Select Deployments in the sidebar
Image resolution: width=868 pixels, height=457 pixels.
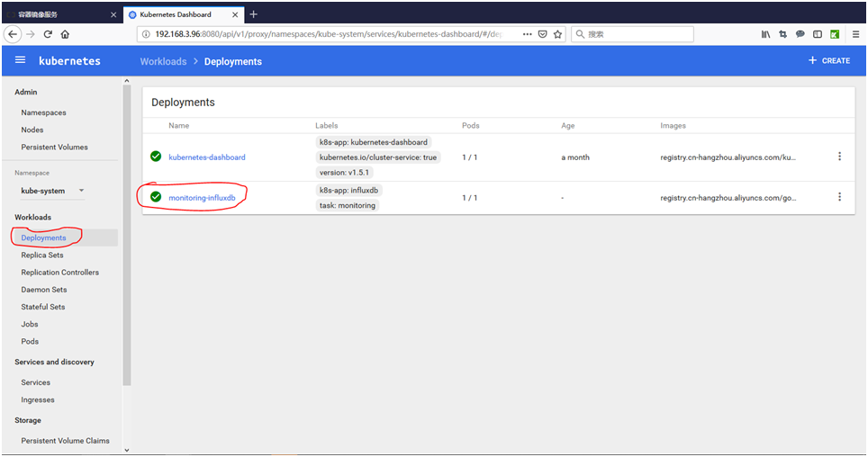pos(44,237)
